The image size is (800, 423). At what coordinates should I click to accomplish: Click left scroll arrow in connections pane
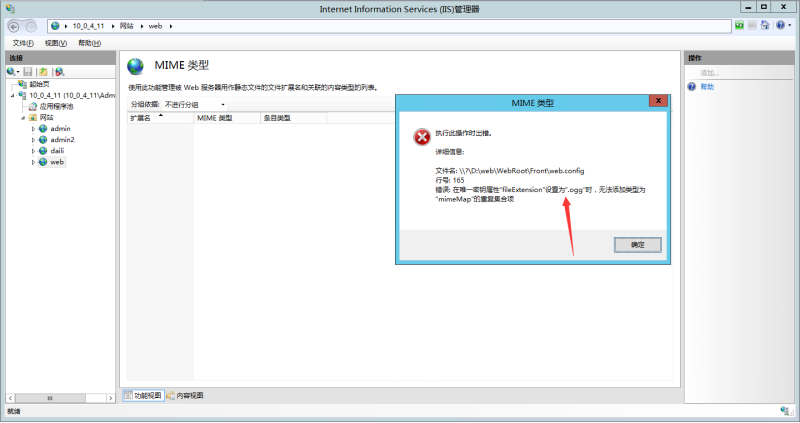10,398
